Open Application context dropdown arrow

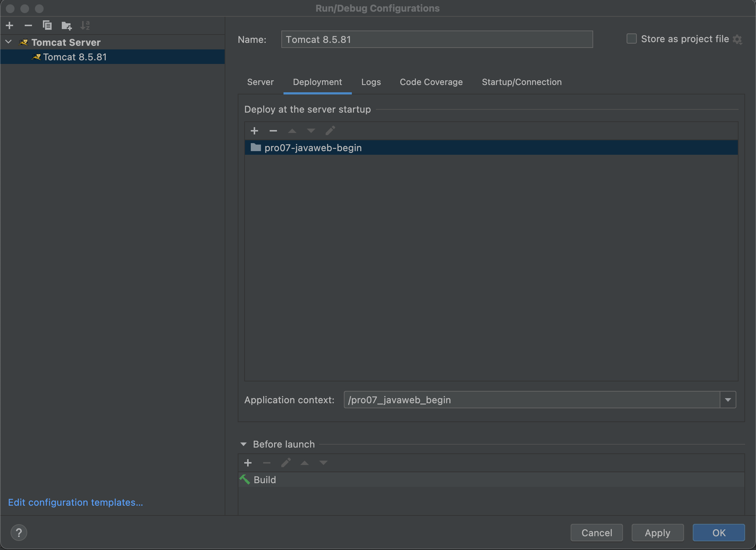coord(728,400)
